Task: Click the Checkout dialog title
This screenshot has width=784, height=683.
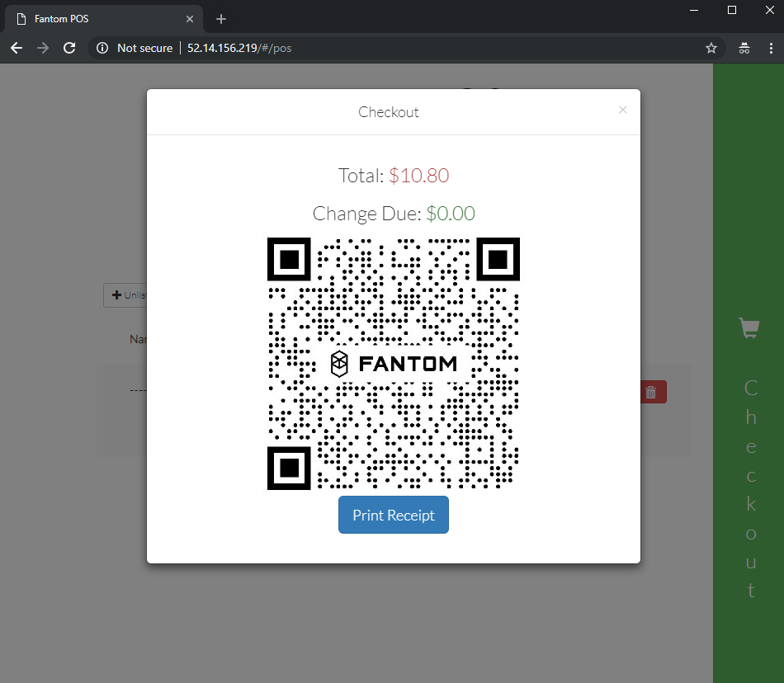Action: click(389, 112)
